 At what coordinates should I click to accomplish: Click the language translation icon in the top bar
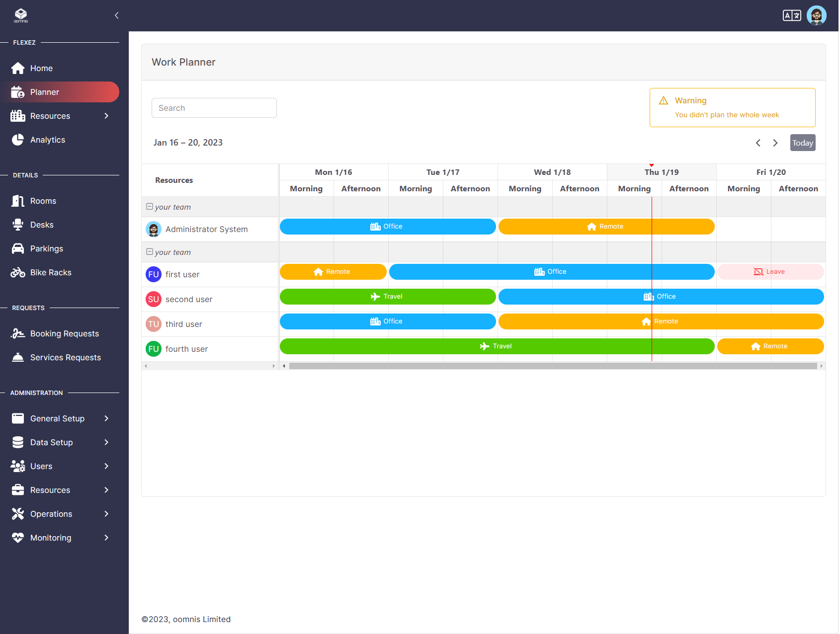(792, 15)
